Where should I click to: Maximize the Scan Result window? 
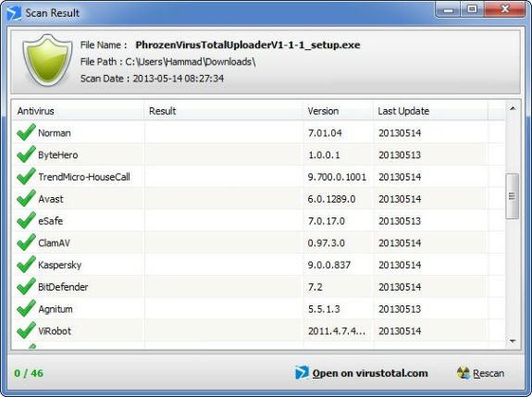coord(472,9)
